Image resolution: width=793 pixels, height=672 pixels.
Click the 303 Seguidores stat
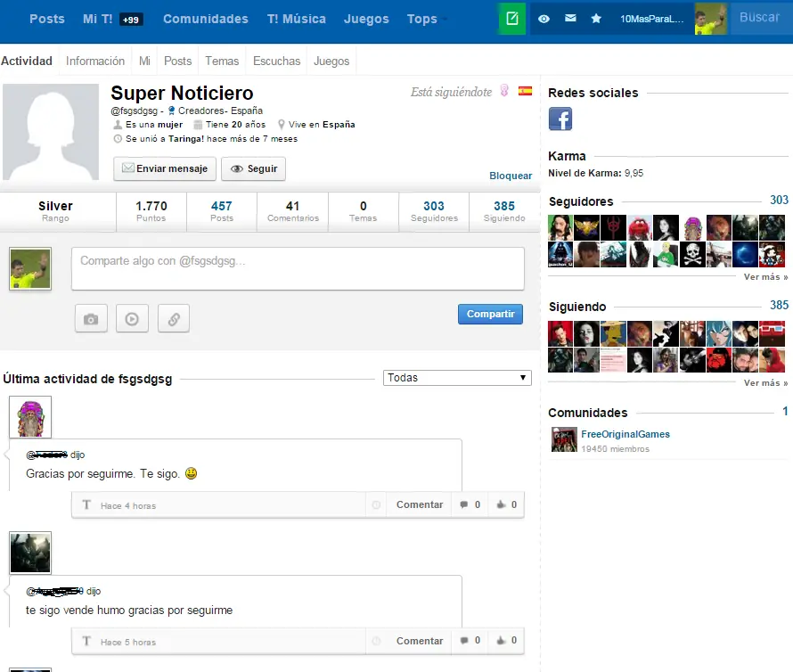pos(434,211)
